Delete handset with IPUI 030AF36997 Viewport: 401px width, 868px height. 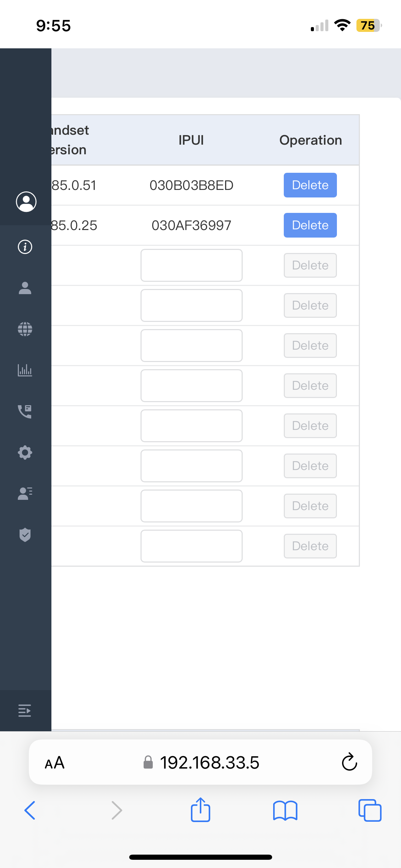click(310, 225)
